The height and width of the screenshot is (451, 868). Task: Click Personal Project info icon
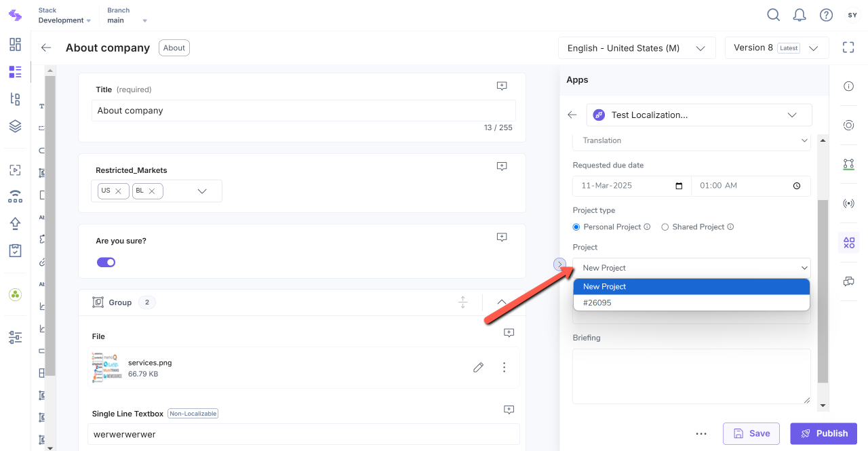pyautogui.click(x=648, y=227)
